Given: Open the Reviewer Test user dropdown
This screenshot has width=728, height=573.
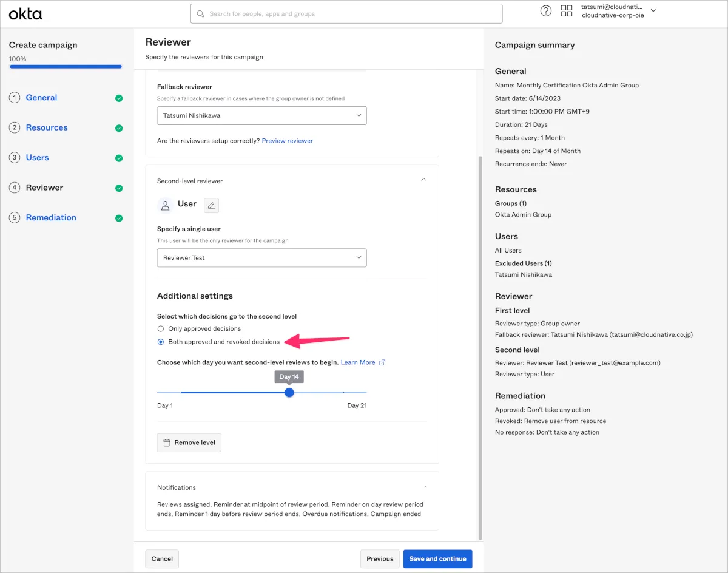Looking at the screenshot, I should [x=261, y=258].
